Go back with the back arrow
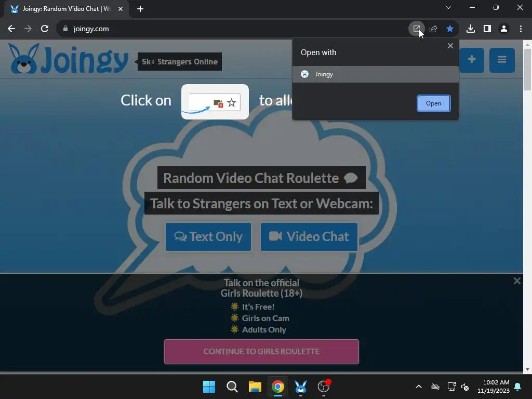 click(11, 29)
